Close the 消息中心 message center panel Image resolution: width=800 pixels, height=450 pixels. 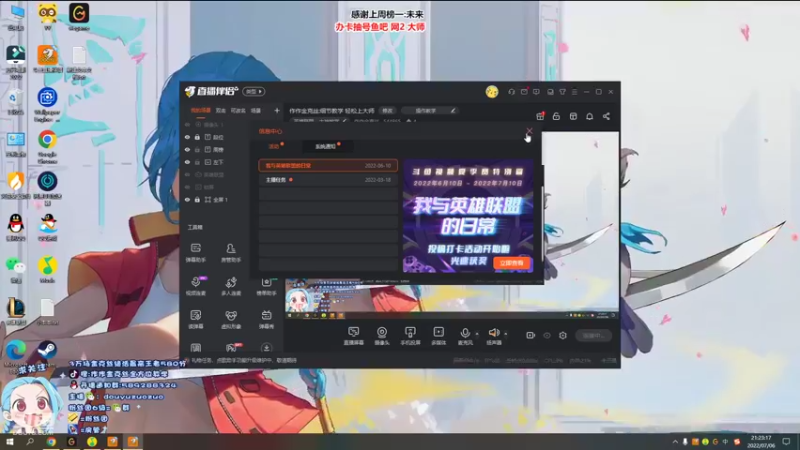pos(529,131)
